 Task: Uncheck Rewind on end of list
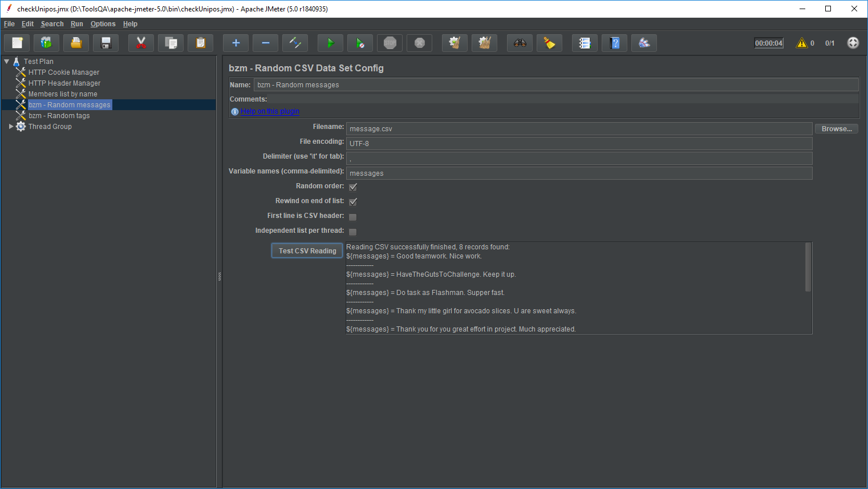pyautogui.click(x=353, y=201)
